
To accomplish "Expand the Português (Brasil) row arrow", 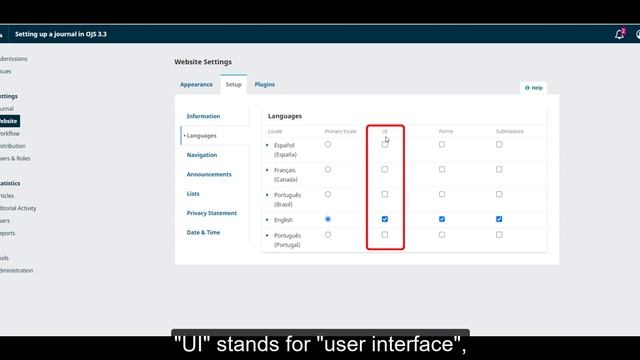I will click(x=267, y=195).
